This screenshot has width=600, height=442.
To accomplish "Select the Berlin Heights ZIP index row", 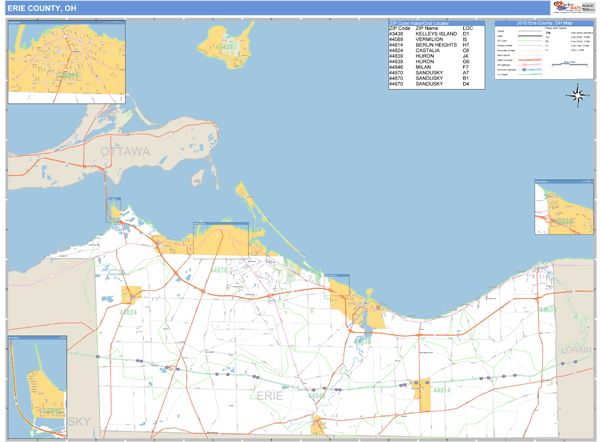I will (x=430, y=46).
